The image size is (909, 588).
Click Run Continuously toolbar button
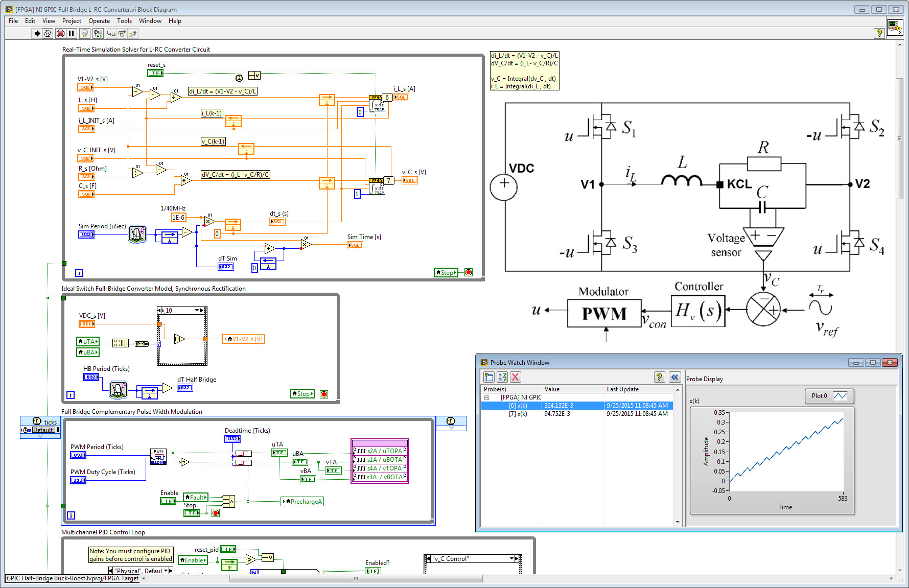pos(48,34)
